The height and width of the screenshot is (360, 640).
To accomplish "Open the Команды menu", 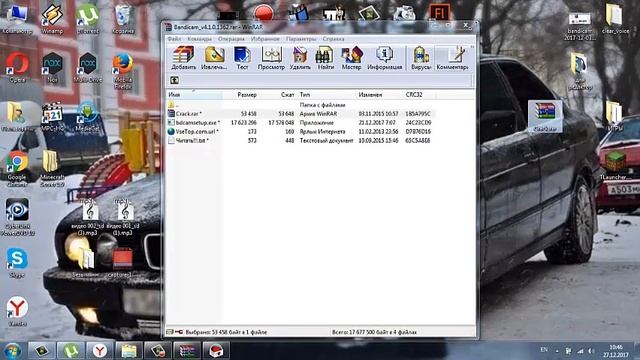I will (199, 39).
